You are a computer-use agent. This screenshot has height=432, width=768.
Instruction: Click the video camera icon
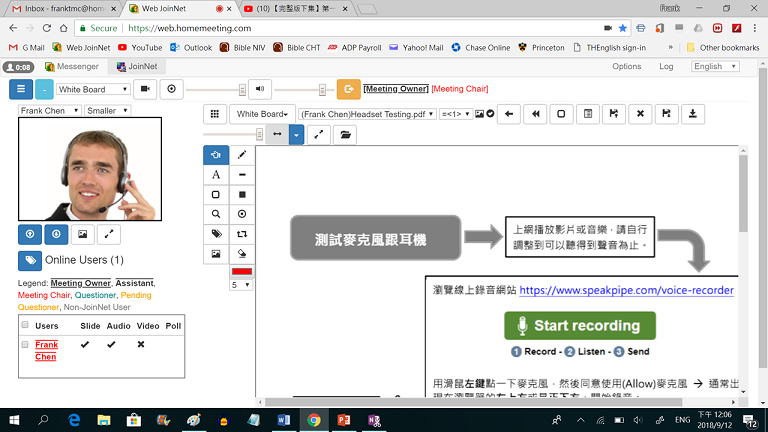coord(145,89)
